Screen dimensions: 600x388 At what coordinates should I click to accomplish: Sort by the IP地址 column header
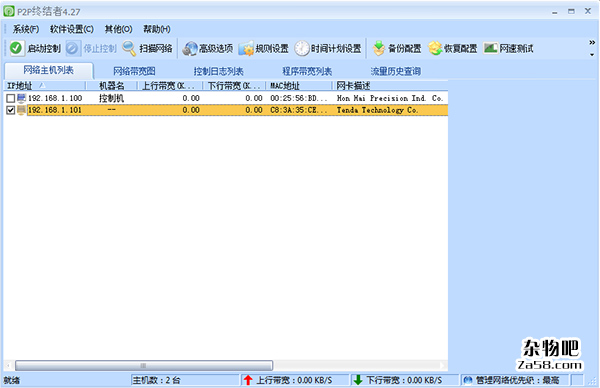[x=45, y=86]
